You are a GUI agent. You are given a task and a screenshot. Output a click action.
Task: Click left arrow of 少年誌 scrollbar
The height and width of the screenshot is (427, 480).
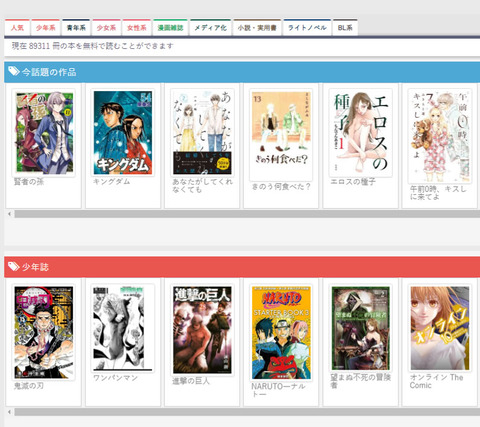[9, 412]
